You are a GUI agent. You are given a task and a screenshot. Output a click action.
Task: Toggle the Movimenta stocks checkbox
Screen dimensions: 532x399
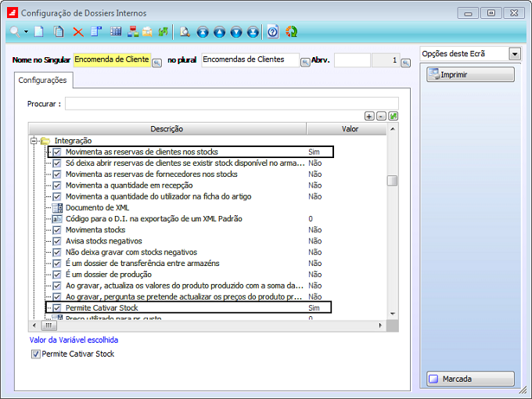tap(57, 230)
